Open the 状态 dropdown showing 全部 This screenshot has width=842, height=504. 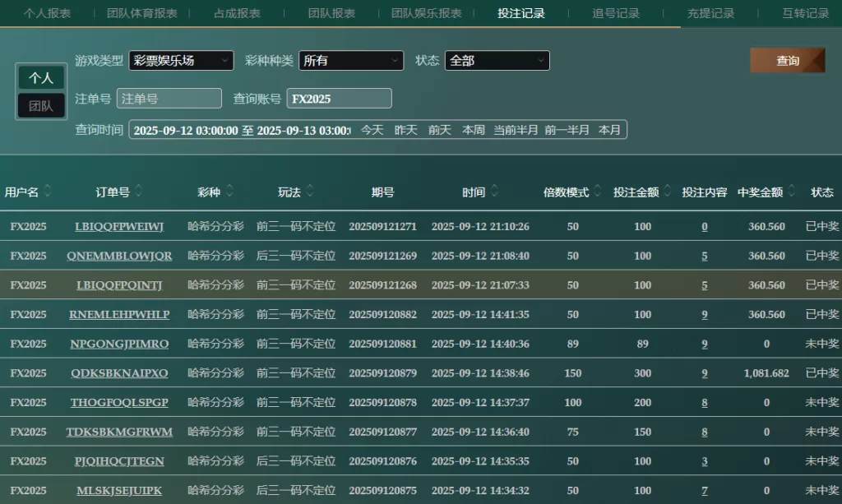tap(497, 61)
